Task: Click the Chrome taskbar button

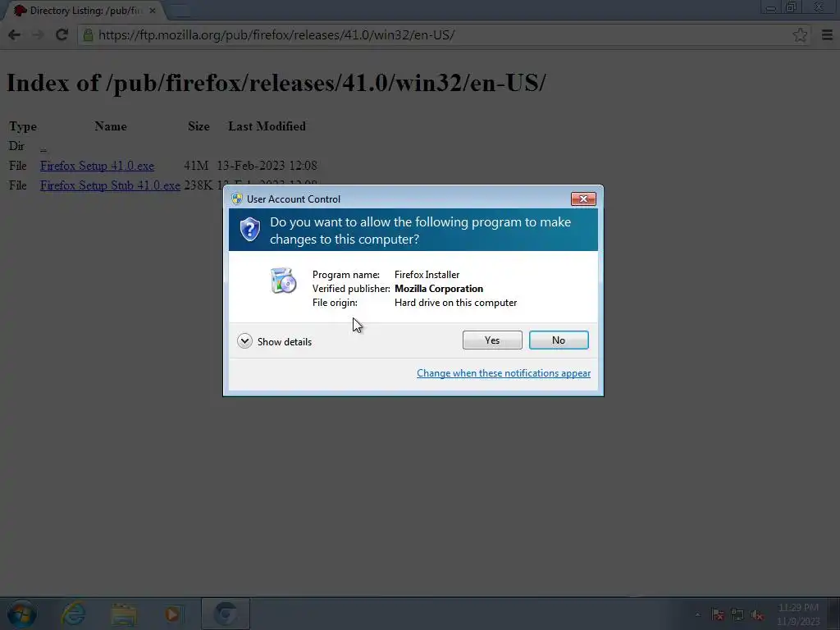Action: point(226,614)
